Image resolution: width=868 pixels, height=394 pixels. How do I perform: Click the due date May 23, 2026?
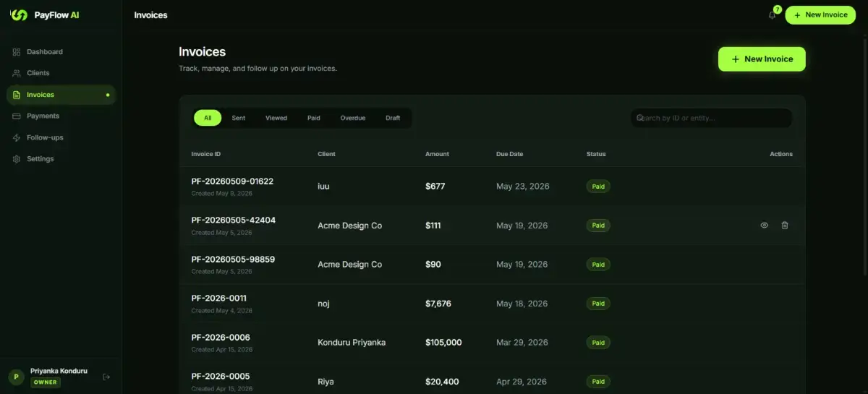pyautogui.click(x=523, y=187)
